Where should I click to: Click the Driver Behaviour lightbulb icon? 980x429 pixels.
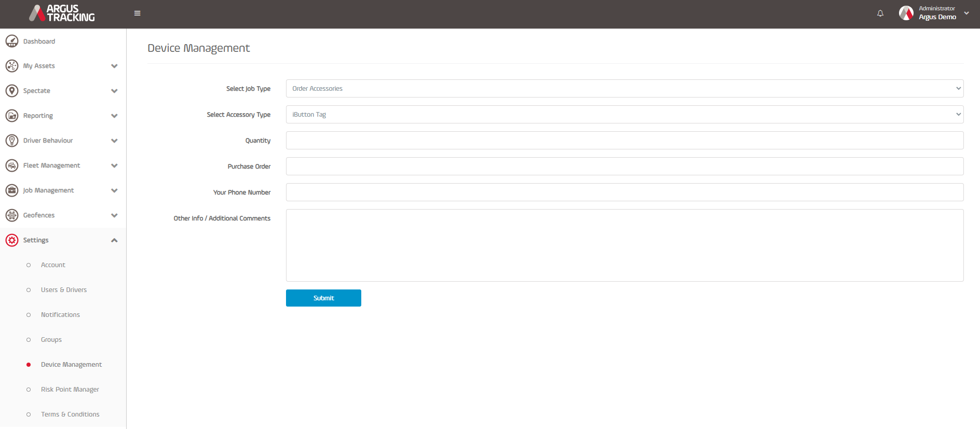(x=12, y=141)
